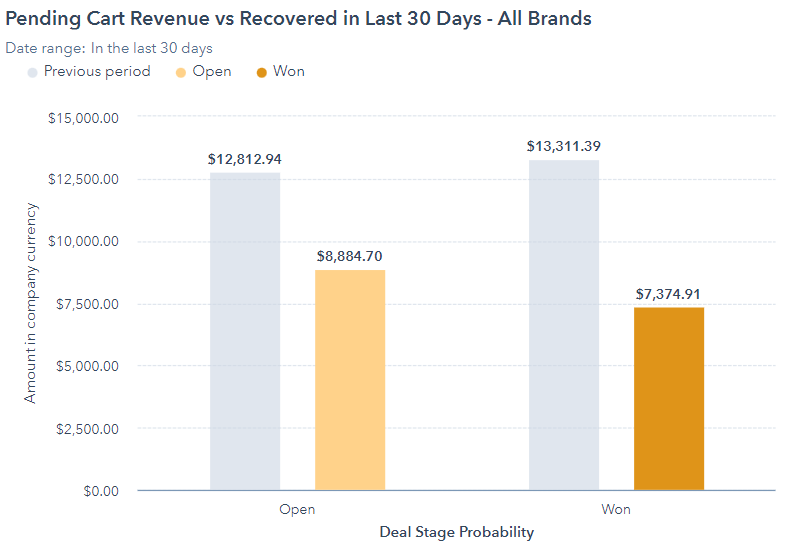Viewport: 802px width, 548px height.
Task: Click the Deal Stage Probability axis title
Action: [x=456, y=532]
